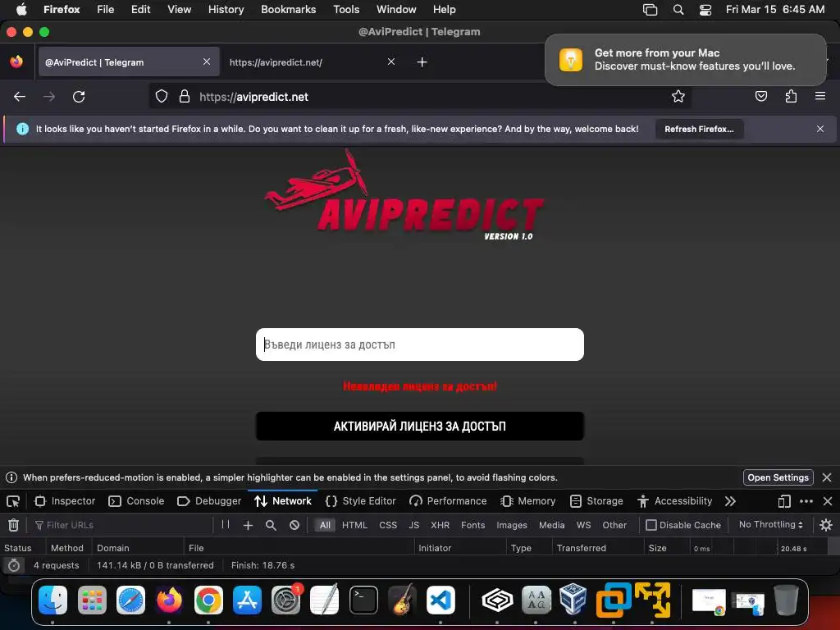This screenshot has width=840, height=630.
Task: Launch Terminal from the dock
Action: click(363, 600)
